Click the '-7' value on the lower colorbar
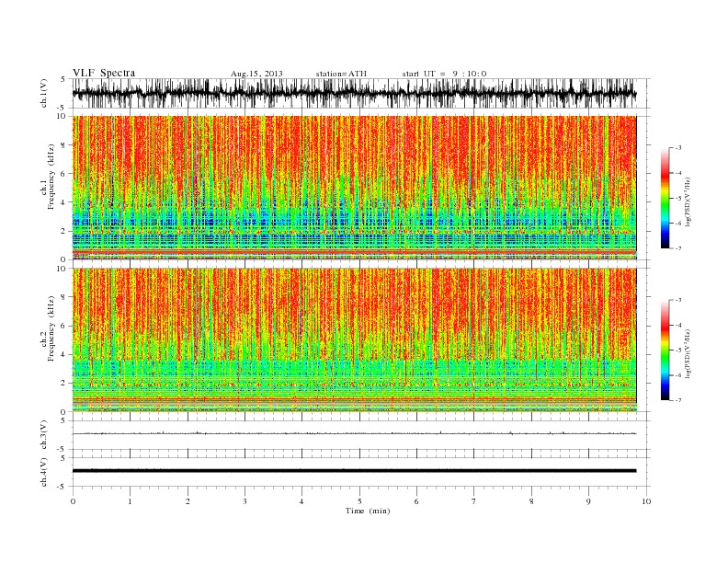Image resolution: width=728 pixels, height=563 pixels. point(678,400)
